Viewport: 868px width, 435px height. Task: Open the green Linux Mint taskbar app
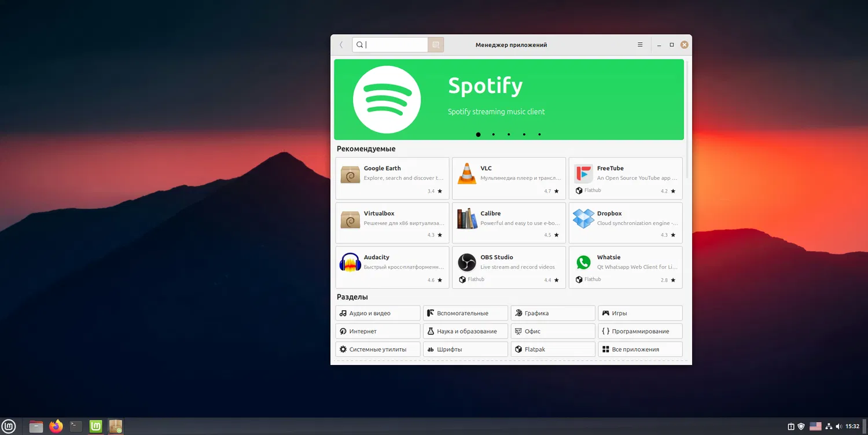tap(96, 426)
